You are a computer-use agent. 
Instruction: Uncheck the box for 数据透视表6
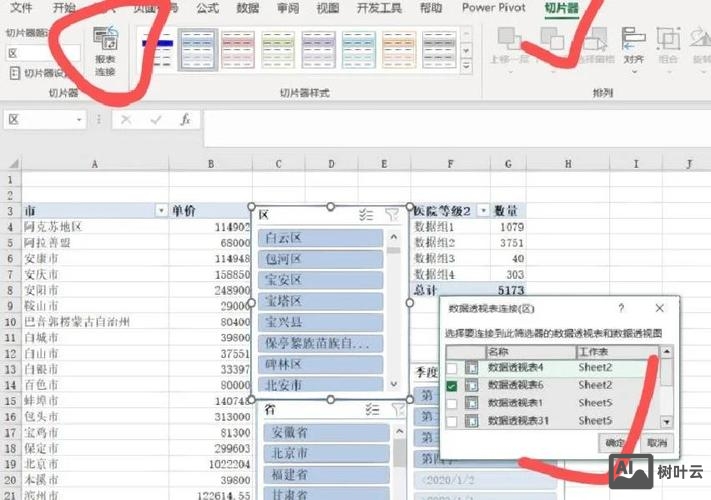pyautogui.click(x=452, y=386)
